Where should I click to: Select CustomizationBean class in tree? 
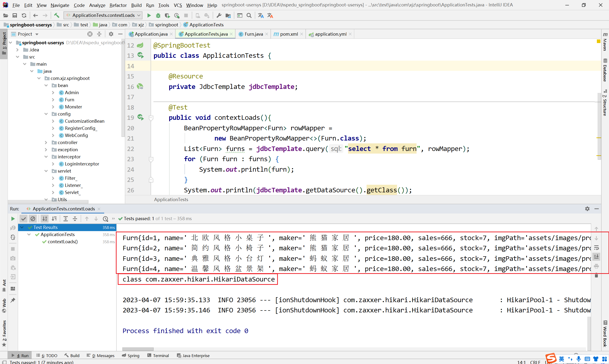coord(84,121)
